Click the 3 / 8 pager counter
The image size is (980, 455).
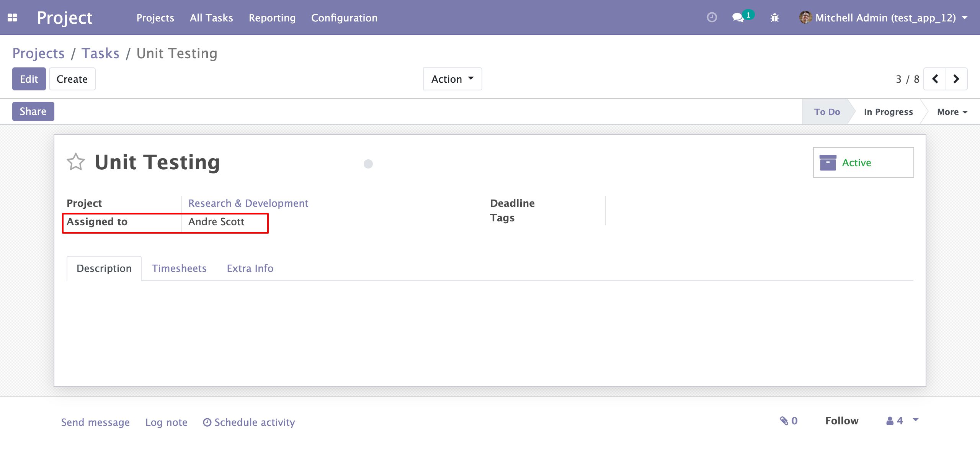(x=907, y=79)
